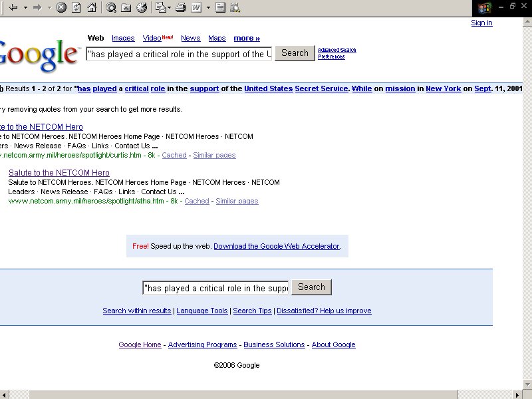Click the 'mission' query term link
The image size is (532, 399).
coord(400,89)
